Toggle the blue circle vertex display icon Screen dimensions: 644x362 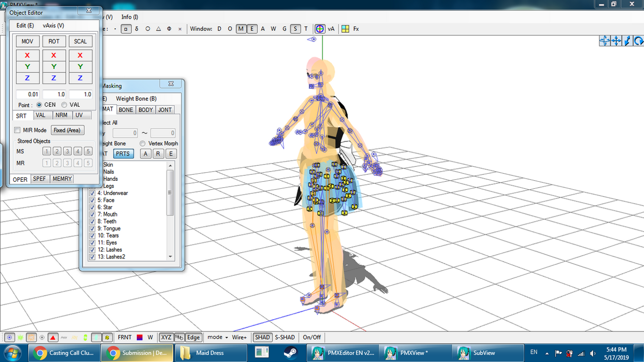click(10, 337)
